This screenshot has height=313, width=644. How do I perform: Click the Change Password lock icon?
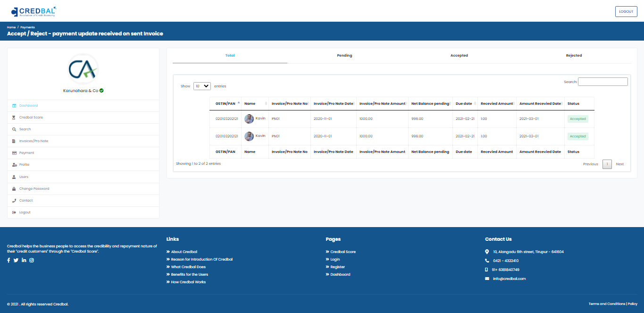pos(14,189)
